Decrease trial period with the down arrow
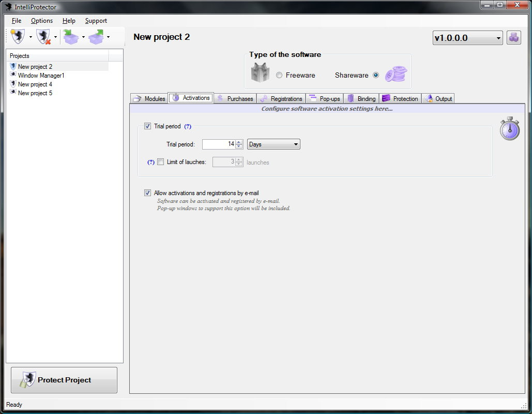Image resolution: width=532 pixels, height=414 pixels. pyautogui.click(x=239, y=147)
